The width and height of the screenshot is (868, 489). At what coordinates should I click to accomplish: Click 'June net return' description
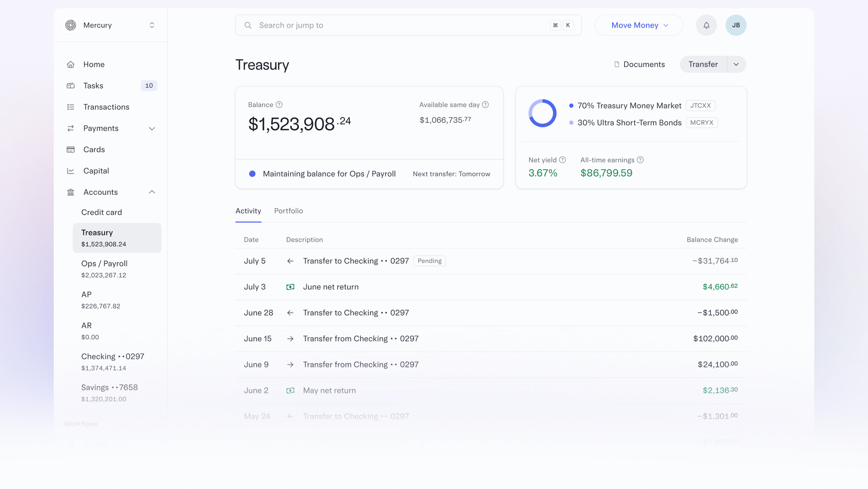(x=331, y=287)
